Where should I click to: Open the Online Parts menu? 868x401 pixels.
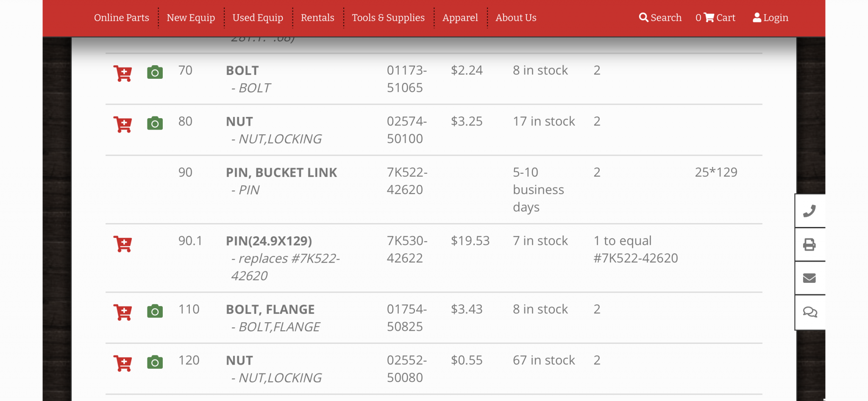tap(122, 18)
